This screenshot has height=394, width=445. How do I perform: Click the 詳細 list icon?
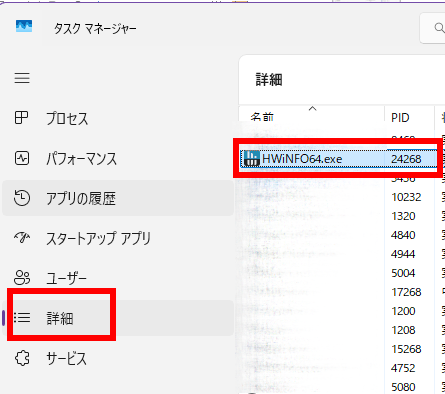[22, 317]
